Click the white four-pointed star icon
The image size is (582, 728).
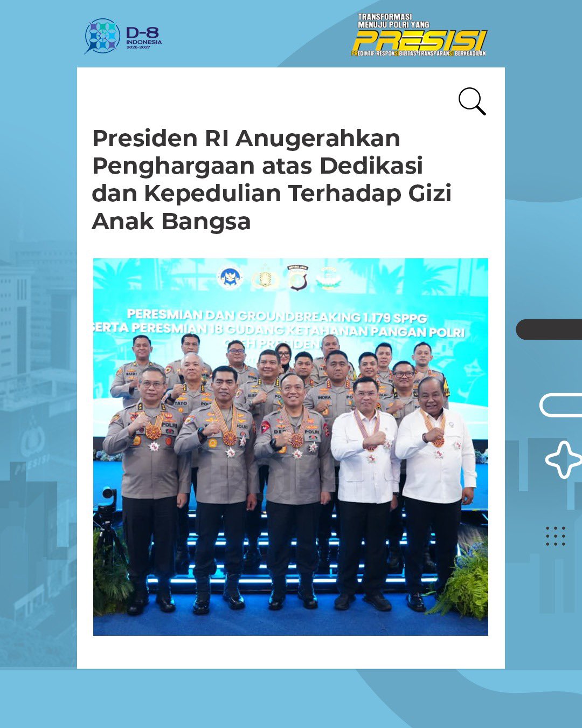click(564, 459)
